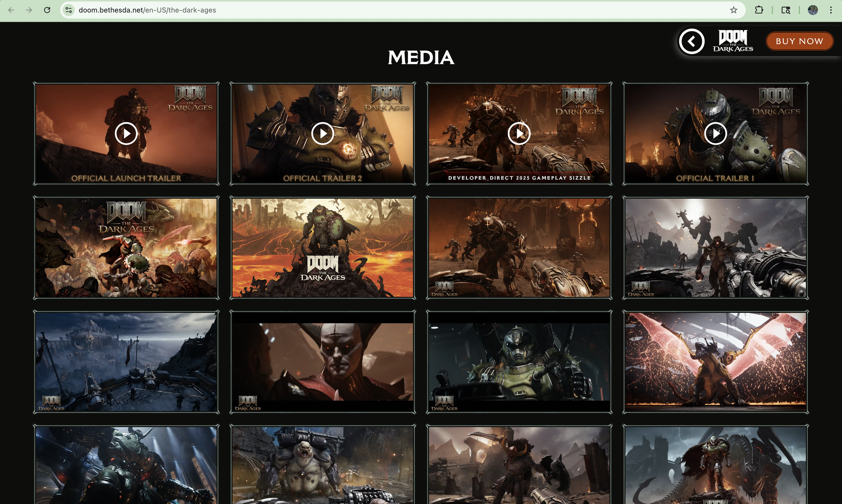Image resolution: width=842 pixels, height=504 pixels.
Task: Click the DOOM The Dark Ages logo
Action: point(733,41)
